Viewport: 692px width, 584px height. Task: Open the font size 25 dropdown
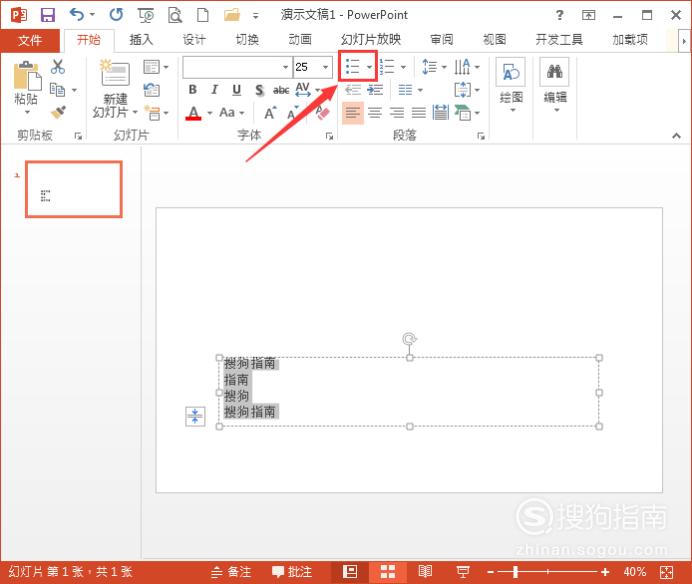pyautogui.click(x=326, y=67)
